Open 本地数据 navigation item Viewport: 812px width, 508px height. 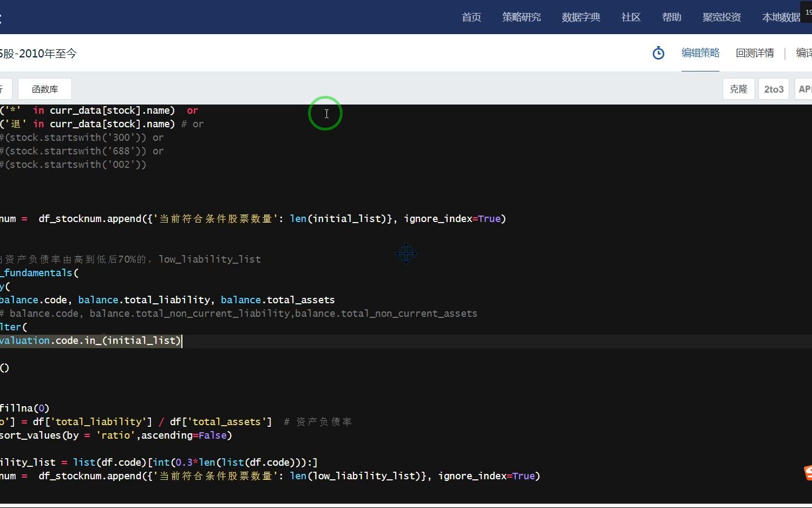781,17
